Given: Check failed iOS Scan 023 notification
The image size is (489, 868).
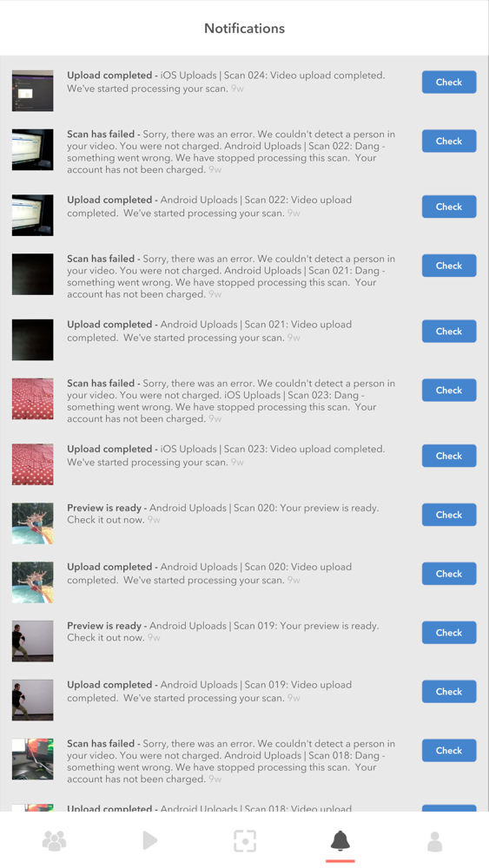Looking at the screenshot, I should [x=448, y=390].
